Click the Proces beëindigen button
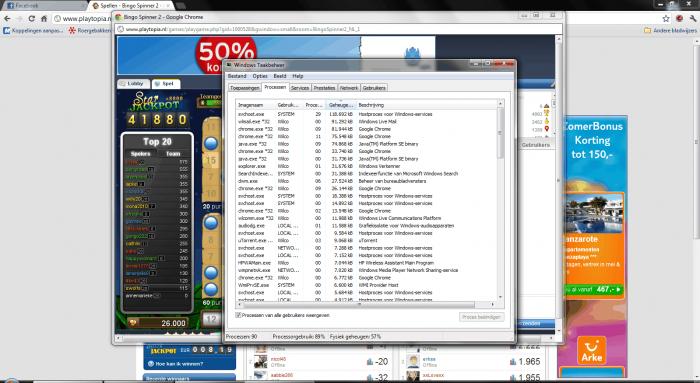The width and height of the screenshot is (700, 383). click(x=481, y=316)
